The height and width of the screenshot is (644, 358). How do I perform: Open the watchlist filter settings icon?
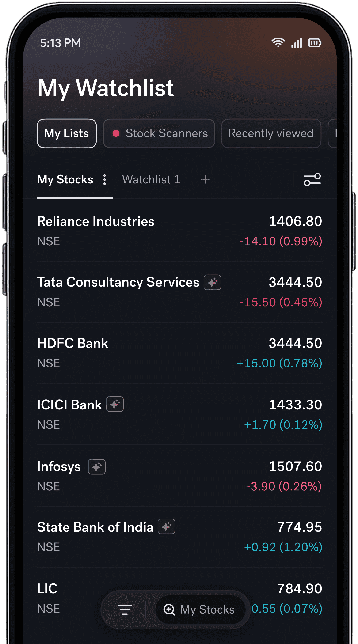point(312,180)
